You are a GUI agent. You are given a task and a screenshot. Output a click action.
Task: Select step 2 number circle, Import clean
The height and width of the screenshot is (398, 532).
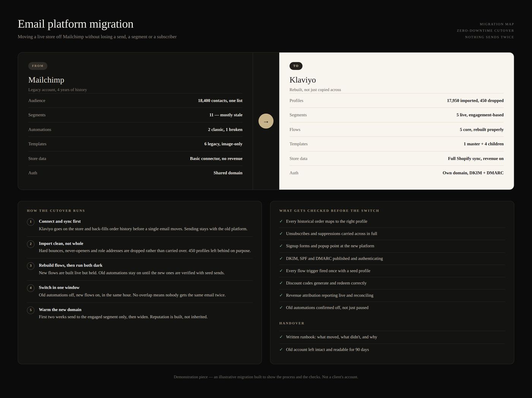click(31, 244)
